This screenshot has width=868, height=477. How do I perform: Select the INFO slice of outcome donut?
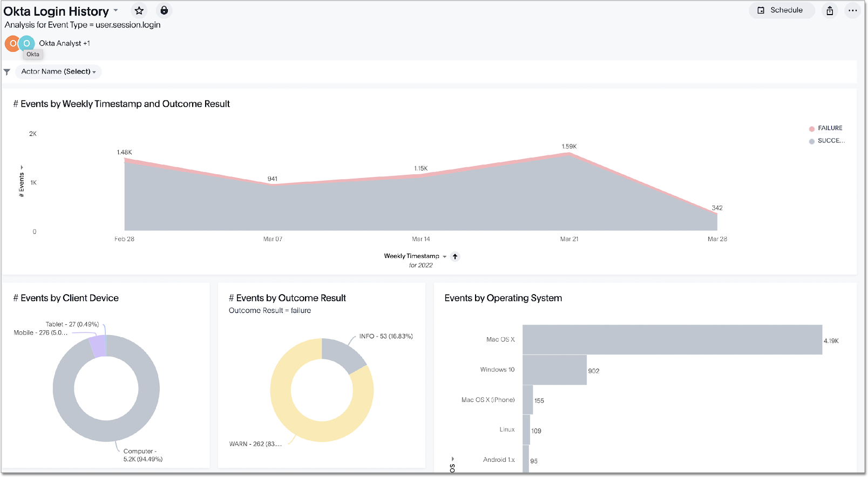coord(343,353)
